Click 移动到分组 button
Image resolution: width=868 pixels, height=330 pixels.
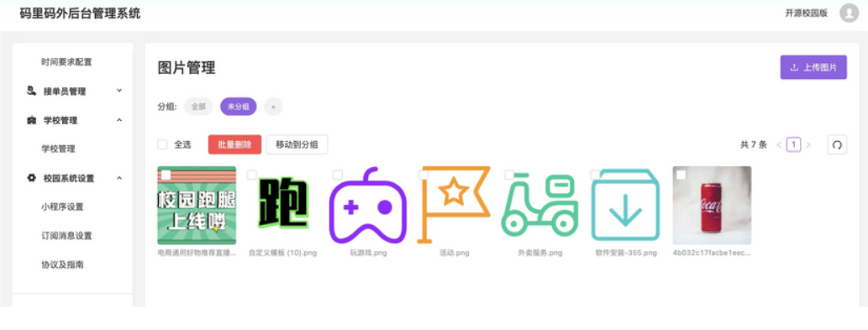point(297,144)
